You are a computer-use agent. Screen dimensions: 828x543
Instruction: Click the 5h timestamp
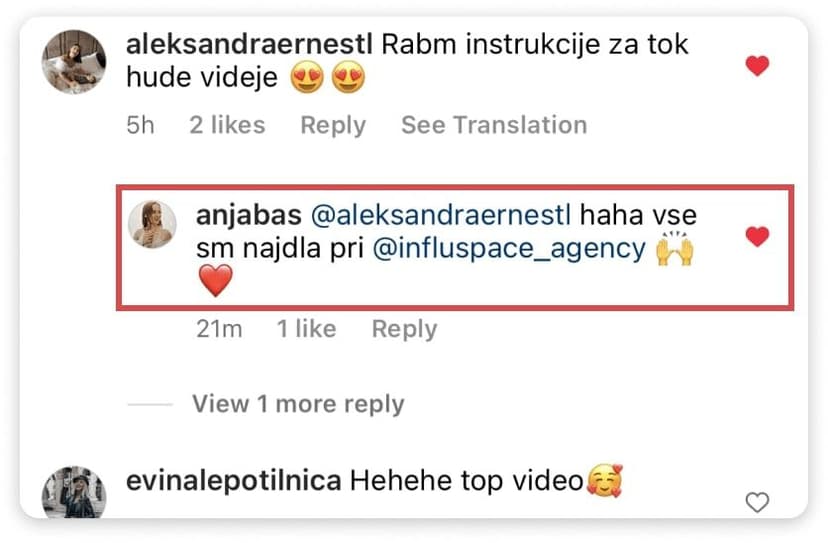[140, 126]
